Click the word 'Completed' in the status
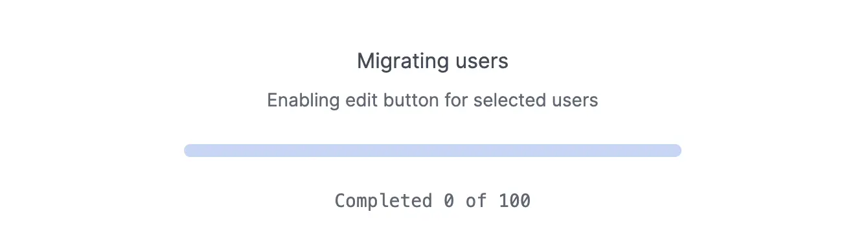868x244 pixels. [383, 201]
